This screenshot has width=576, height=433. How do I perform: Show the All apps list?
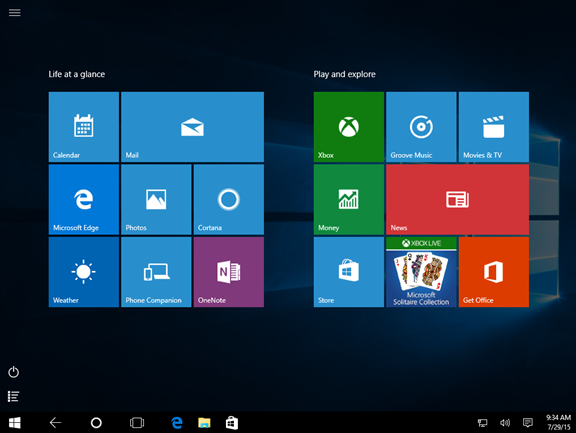click(x=14, y=396)
